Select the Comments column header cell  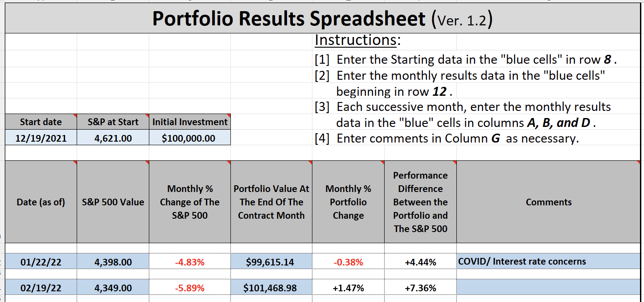548,202
